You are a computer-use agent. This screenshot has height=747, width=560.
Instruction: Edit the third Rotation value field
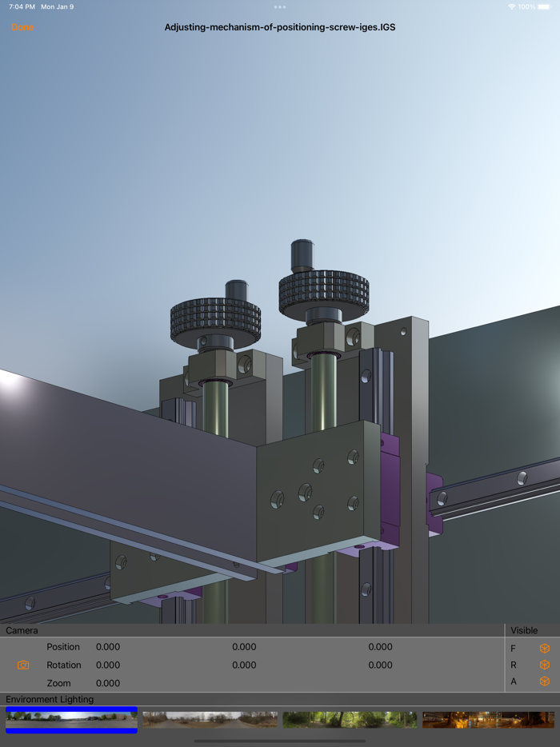[x=380, y=665]
